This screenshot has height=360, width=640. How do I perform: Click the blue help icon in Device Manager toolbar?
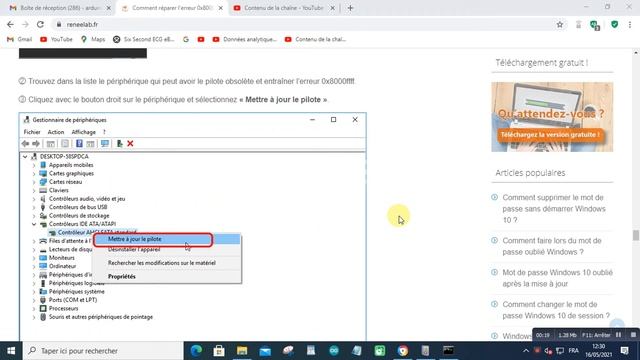[79, 144]
